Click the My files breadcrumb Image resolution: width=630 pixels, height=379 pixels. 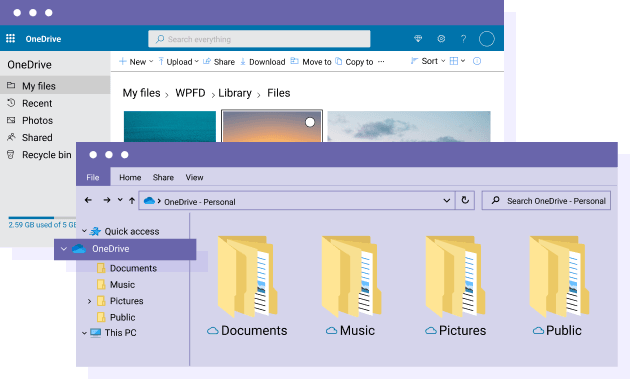[141, 93]
